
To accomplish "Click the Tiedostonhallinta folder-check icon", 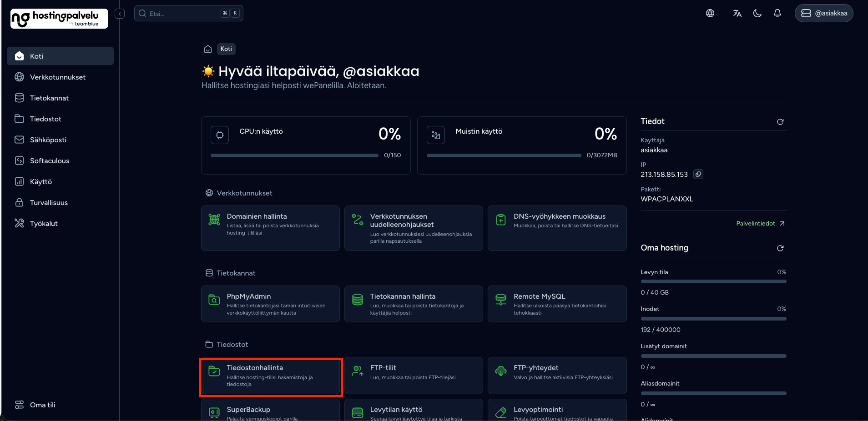I will click(214, 371).
